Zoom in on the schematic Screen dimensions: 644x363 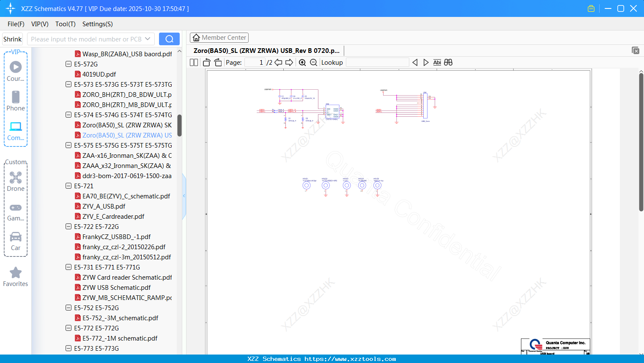coord(302,63)
